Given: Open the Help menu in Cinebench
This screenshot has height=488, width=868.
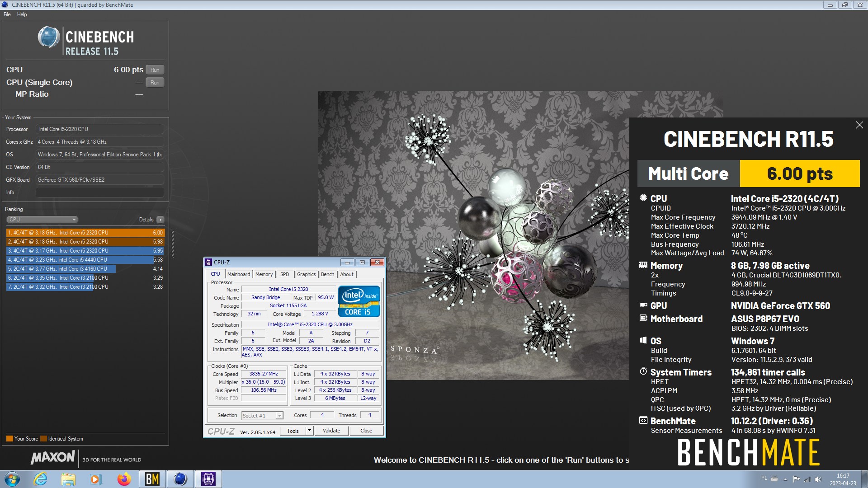Looking at the screenshot, I should 22,14.
